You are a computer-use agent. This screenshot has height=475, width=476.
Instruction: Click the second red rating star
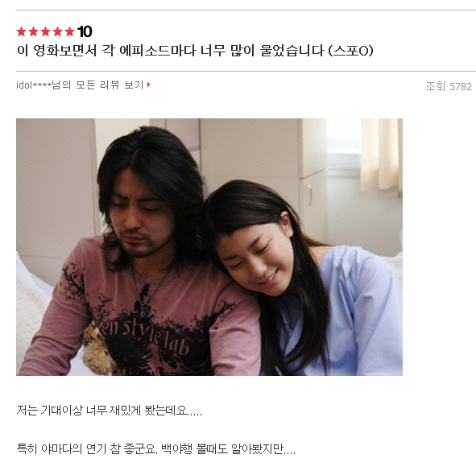click(x=33, y=31)
